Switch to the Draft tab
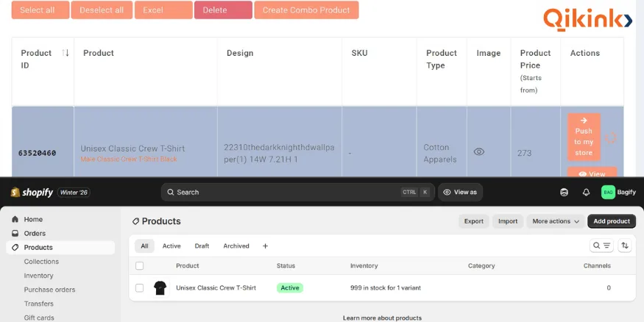This screenshot has width=644, height=322. pos(202,246)
